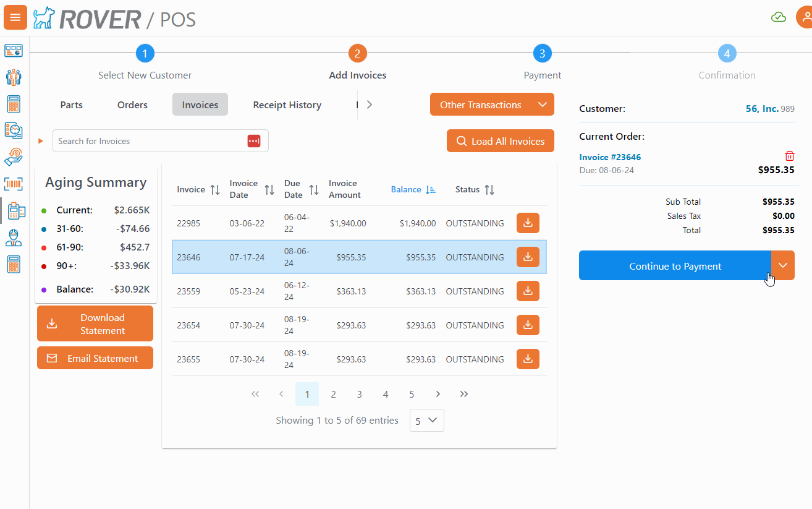The image size is (812, 509).
Task: Select the customers icon in sidebar
Action: coord(14,77)
